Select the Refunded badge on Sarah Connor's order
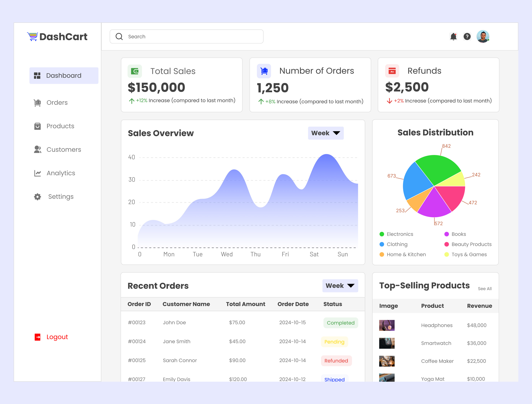The width and height of the screenshot is (532, 404). [336, 360]
